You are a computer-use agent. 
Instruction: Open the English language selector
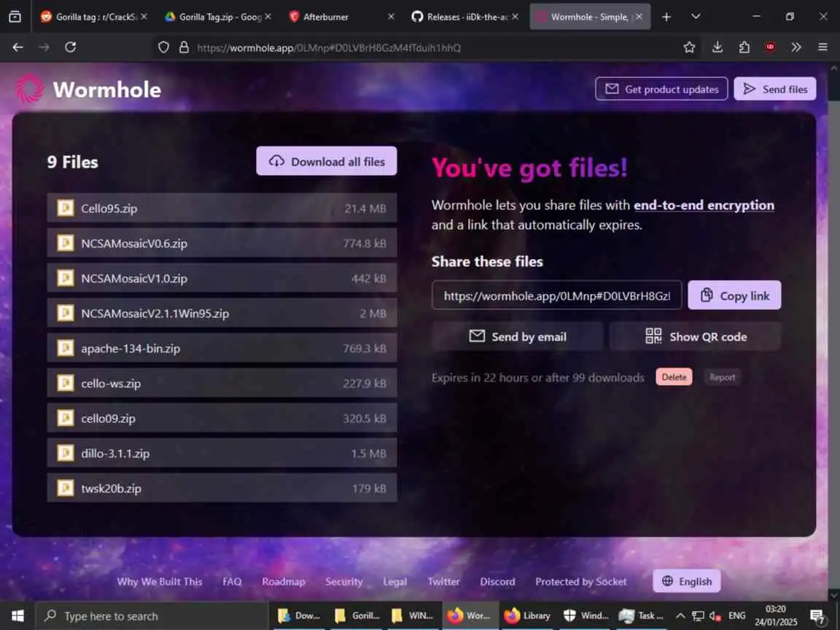(x=686, y=581)
